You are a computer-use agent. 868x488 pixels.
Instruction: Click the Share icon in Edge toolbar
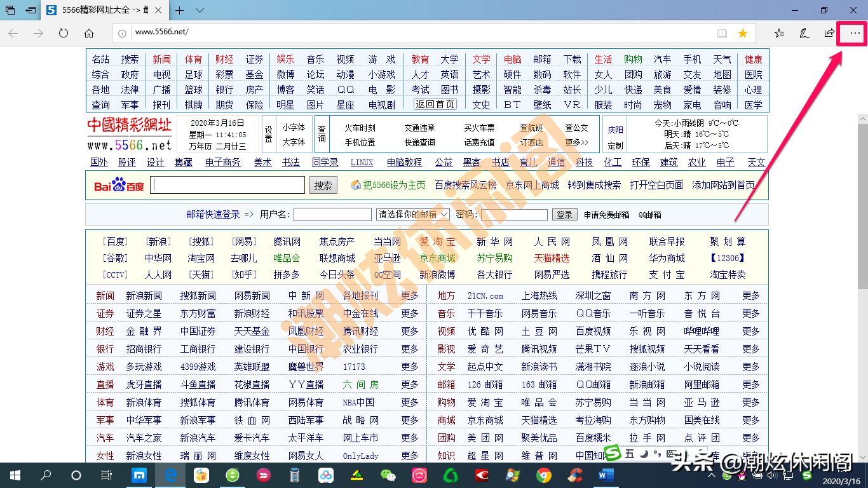tap(829, 33)
